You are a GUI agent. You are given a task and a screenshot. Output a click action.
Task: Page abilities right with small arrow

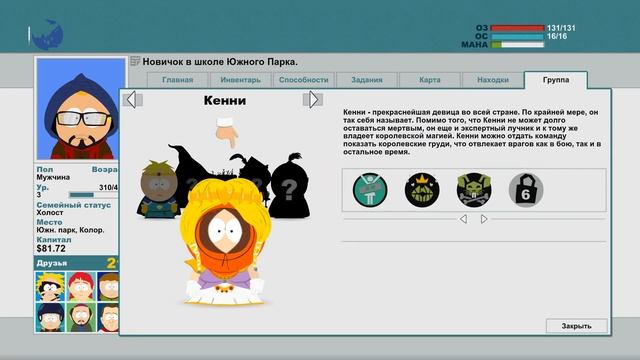pyautogui.click(x=484, y=219)
